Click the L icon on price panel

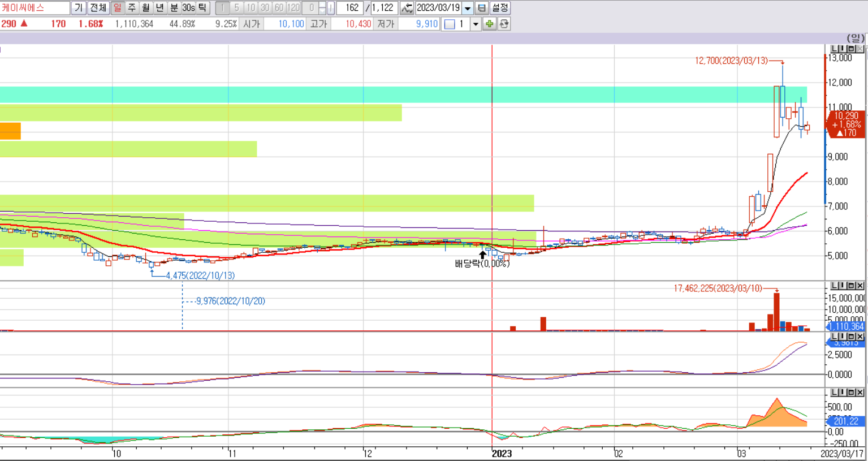834,49
